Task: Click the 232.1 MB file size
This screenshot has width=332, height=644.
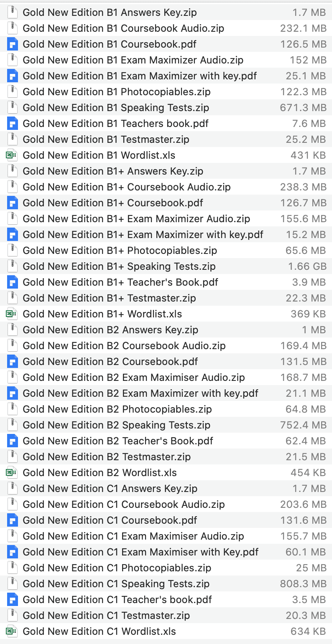Action: pos(303,28)
